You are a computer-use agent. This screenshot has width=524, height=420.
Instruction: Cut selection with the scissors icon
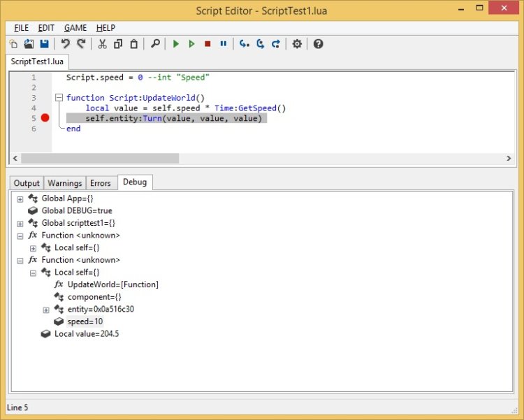102,44
